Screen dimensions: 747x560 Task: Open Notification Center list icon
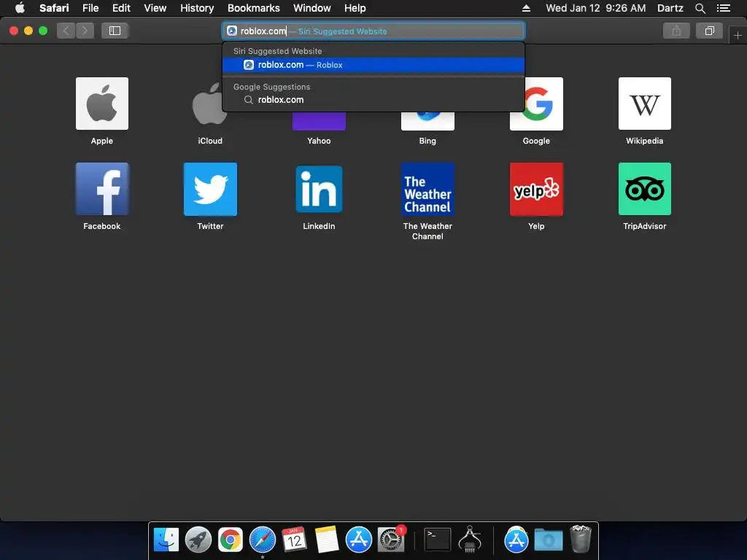(x=723, y=8)
